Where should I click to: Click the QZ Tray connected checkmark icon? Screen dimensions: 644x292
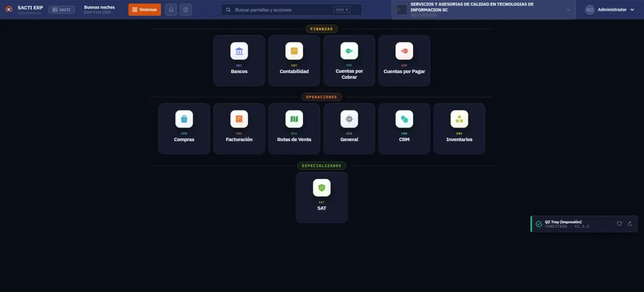coord(539,224)
